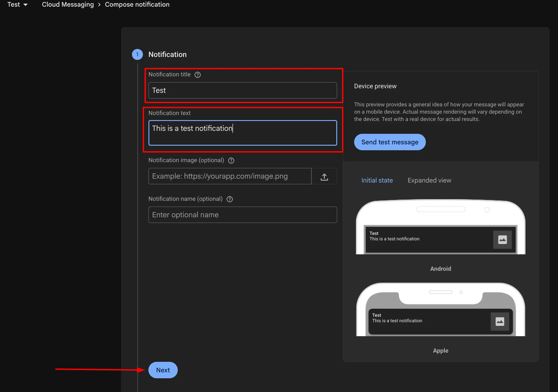This screenshot has width=558, height=392.
Task: Click the image placeholder in Android preview
Action: [x=502, y=240]
